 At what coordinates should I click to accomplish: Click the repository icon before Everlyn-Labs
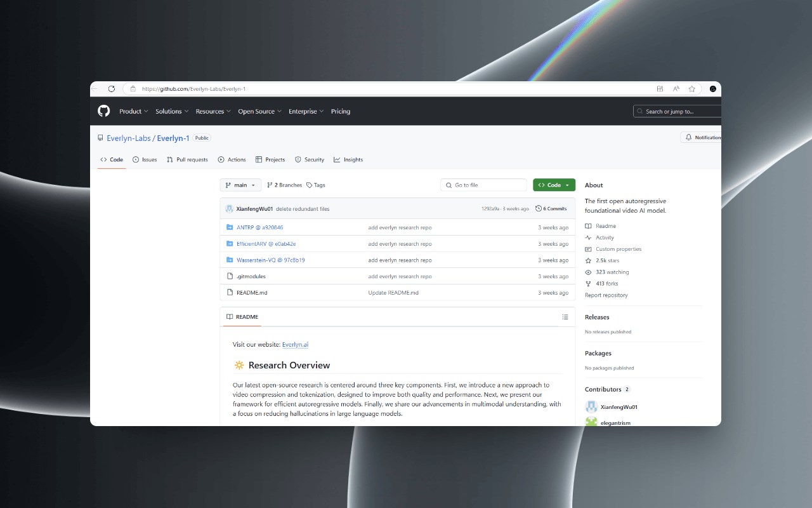pyautogui.click(x=100, y=138)
